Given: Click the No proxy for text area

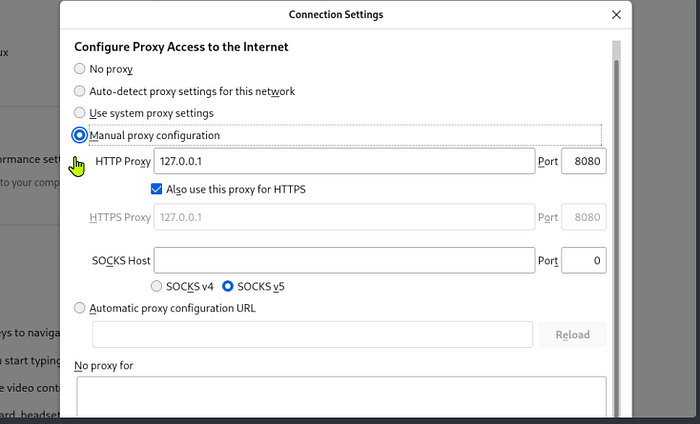Looking at the screenshot, I should click(342, 397).
